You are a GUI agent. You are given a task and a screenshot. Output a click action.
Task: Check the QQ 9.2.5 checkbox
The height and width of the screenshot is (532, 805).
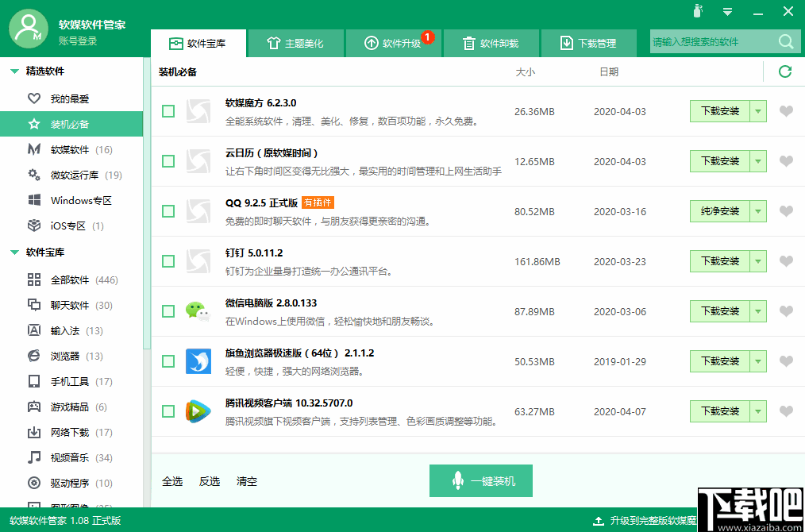[168, 211]
